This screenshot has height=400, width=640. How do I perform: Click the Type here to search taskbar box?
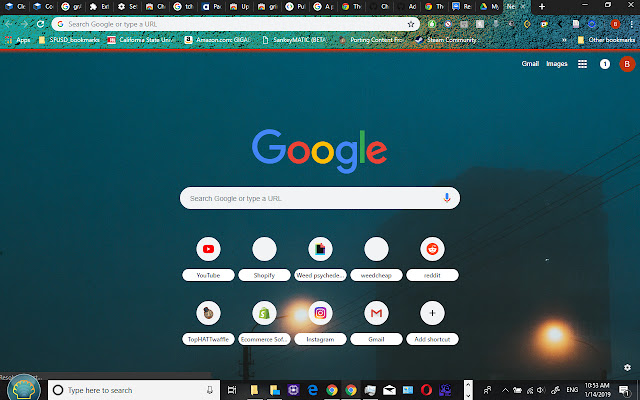[134, 390]
